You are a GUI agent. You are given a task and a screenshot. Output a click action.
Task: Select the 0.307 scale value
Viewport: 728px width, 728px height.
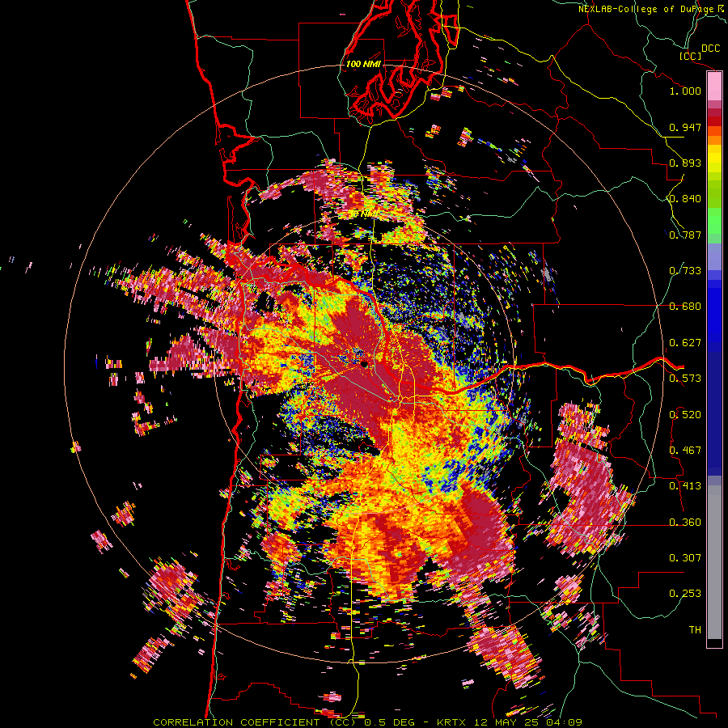(685, 558)
